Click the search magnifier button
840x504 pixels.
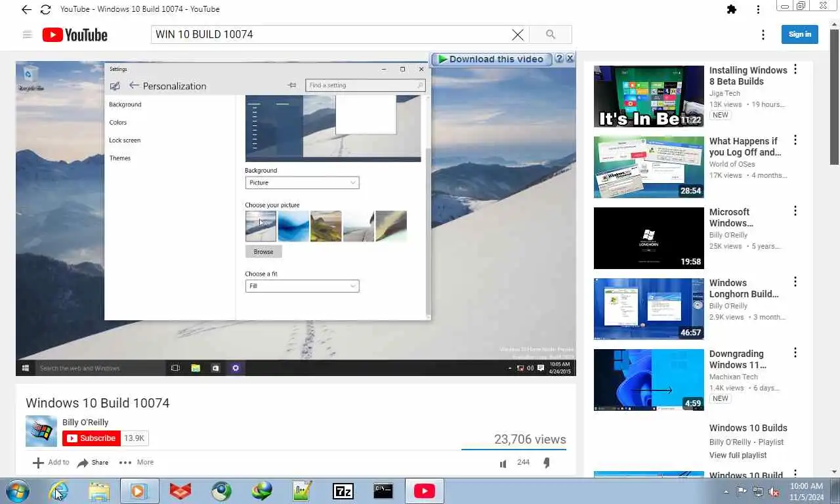point(550,35)
